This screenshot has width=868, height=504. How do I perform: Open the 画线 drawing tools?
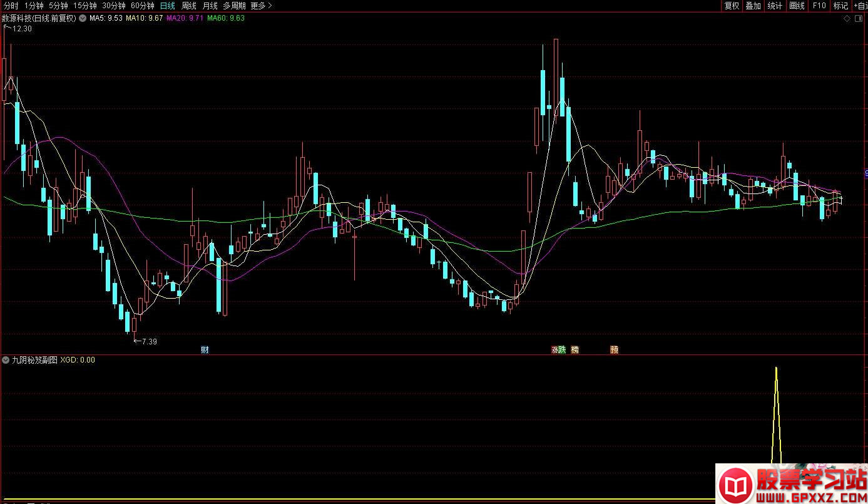pyautogui.click(x=797, y=6)
